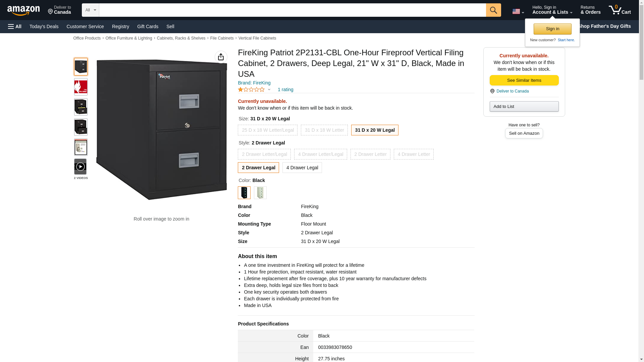The height and width of the screenshot is (362, 644).
Task: Select the 31 D x 20 W Legal size
Action: coord(374,130)
